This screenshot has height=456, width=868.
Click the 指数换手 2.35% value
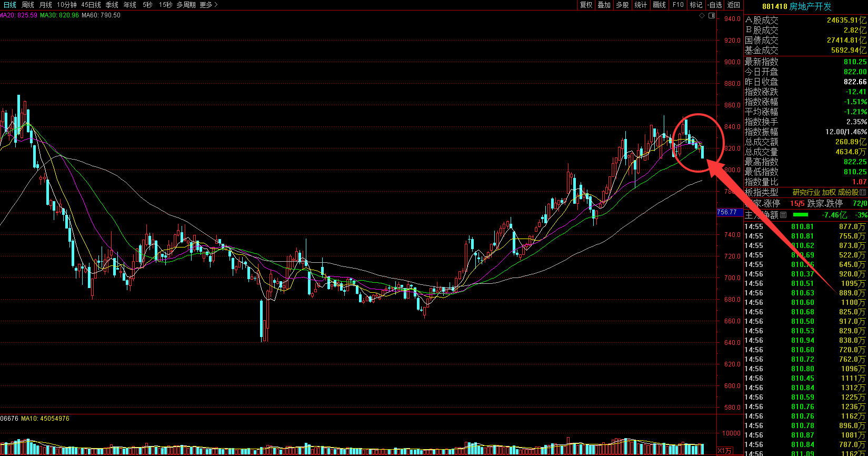pos(856,122)
